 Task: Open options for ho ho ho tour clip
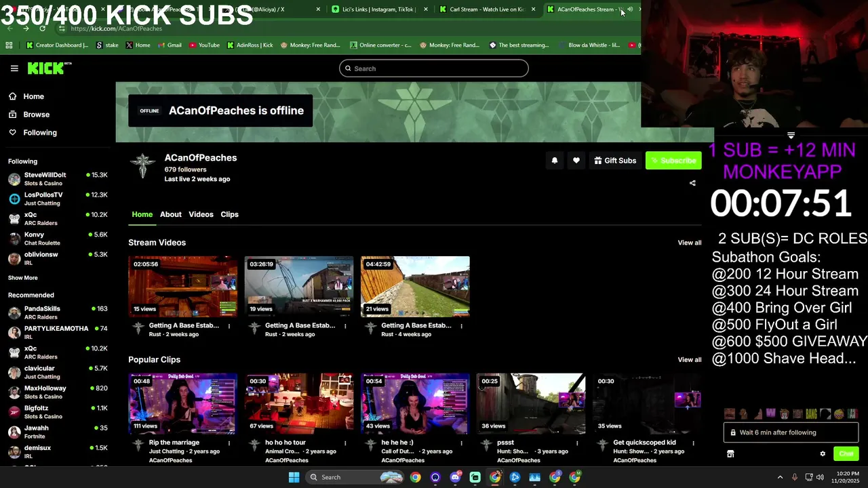click(x=345, y=443)
